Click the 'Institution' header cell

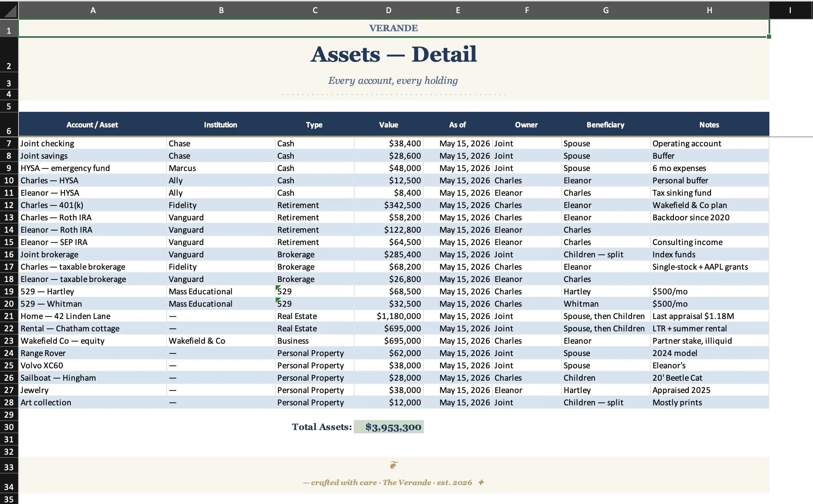(221, 125)
